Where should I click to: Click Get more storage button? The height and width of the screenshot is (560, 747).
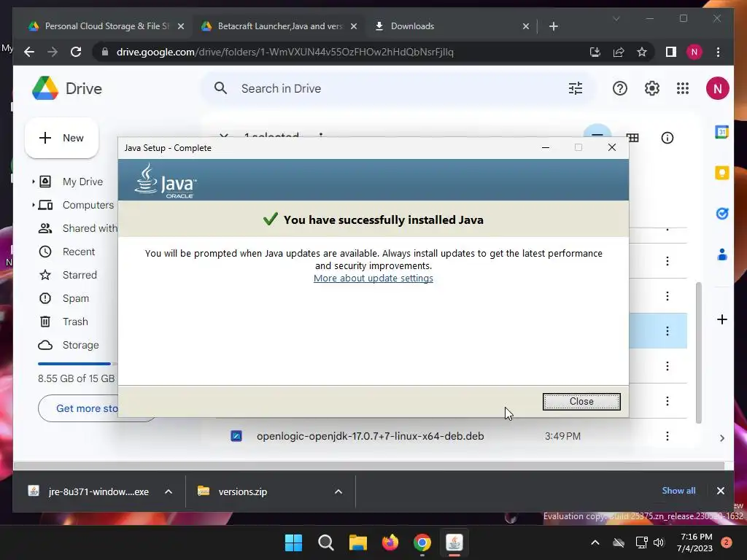pyautogui.click(x=87, y=408)
